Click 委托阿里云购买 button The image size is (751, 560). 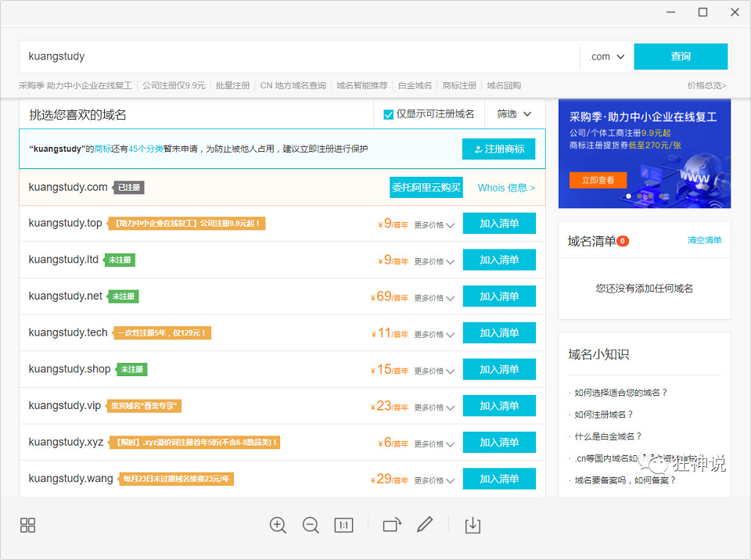(x=426, y=187)
